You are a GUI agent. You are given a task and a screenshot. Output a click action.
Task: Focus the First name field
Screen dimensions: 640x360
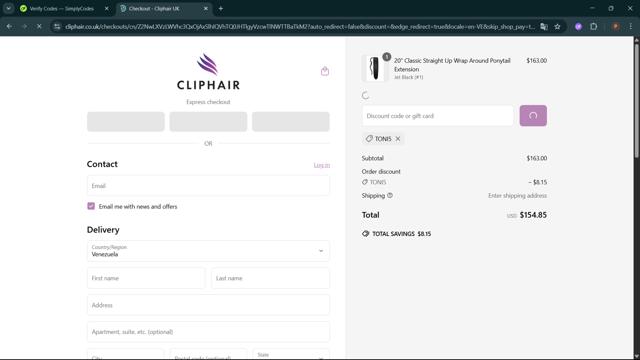(x=146, y=278)
